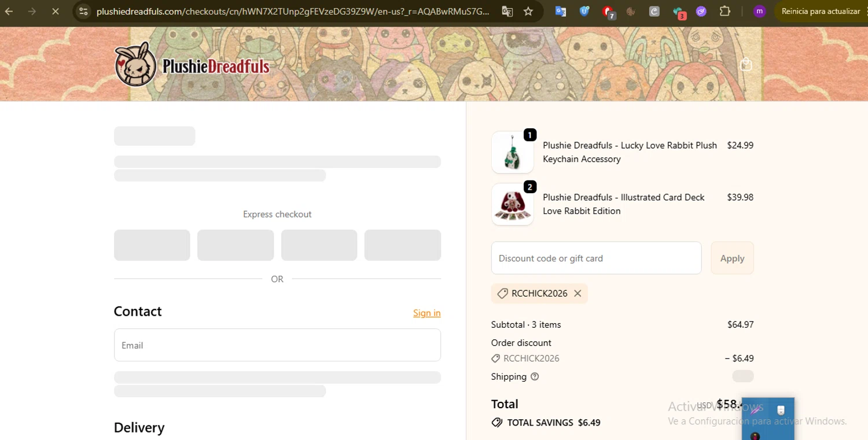Viewport: 868px width, 440px height.
Task: Click the RCCHICK2026 discount tag chip
Action: 539,293
